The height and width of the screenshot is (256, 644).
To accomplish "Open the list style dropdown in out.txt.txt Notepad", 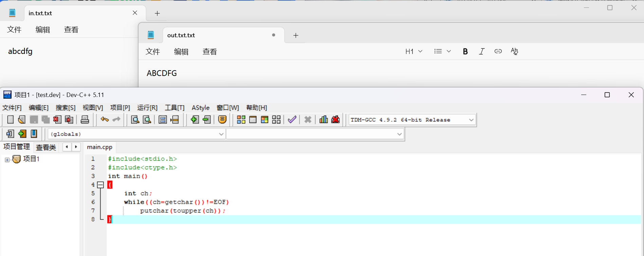I will coord(442,52).
